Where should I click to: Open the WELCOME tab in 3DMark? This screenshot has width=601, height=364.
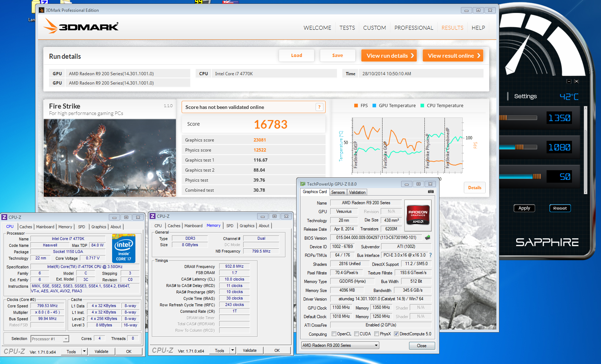[x=317, y=28]
